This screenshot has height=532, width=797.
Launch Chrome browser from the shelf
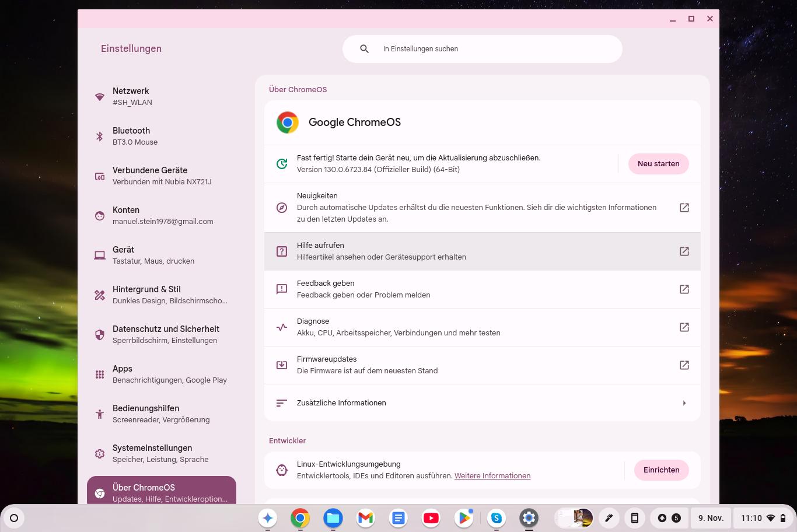pyautogui.click(x=300, y=518)
